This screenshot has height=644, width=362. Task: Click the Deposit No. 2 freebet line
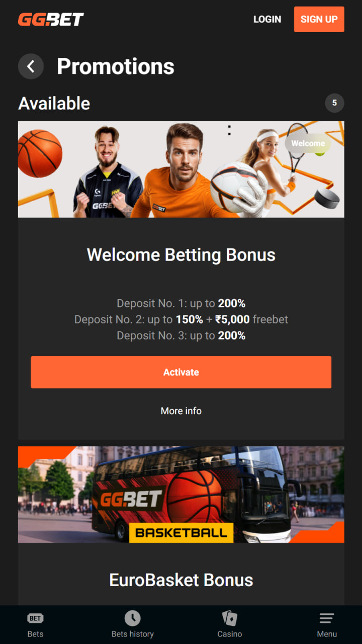pos(181,319)
